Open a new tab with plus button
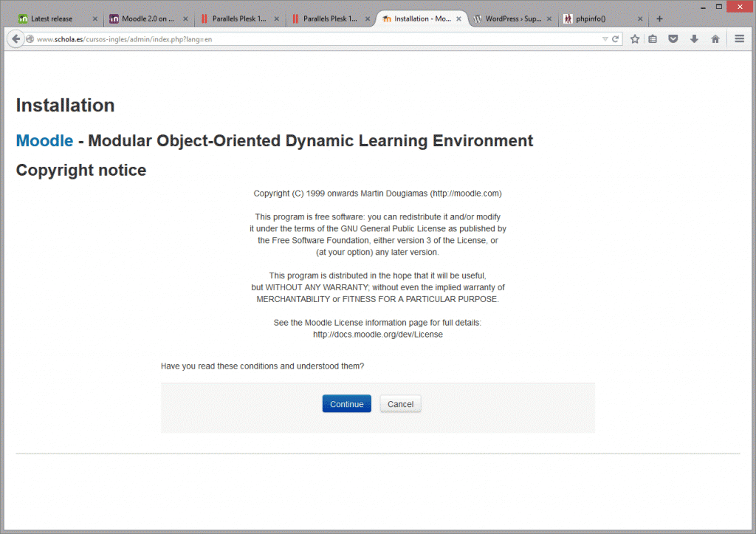The height and width of the screenshot is (534, 756). [x=659, y=18]
